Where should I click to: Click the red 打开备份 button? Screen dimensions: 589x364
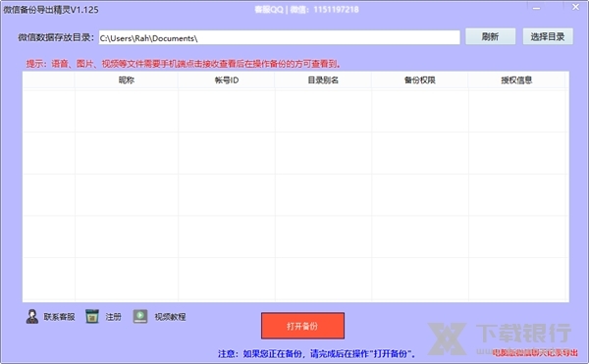[302, 326]
